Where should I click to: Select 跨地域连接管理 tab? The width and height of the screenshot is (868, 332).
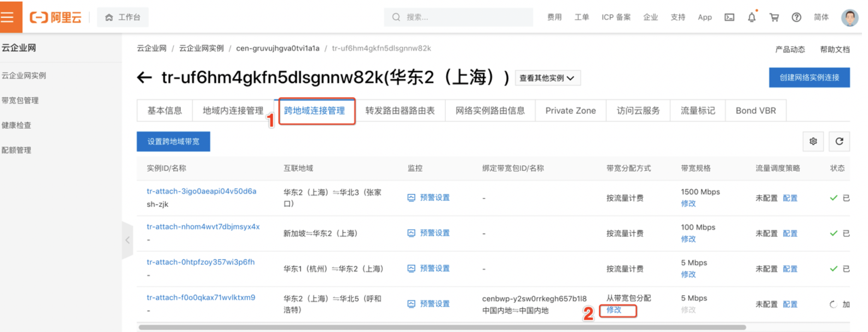pyautogui.click(x=314, y=110)
